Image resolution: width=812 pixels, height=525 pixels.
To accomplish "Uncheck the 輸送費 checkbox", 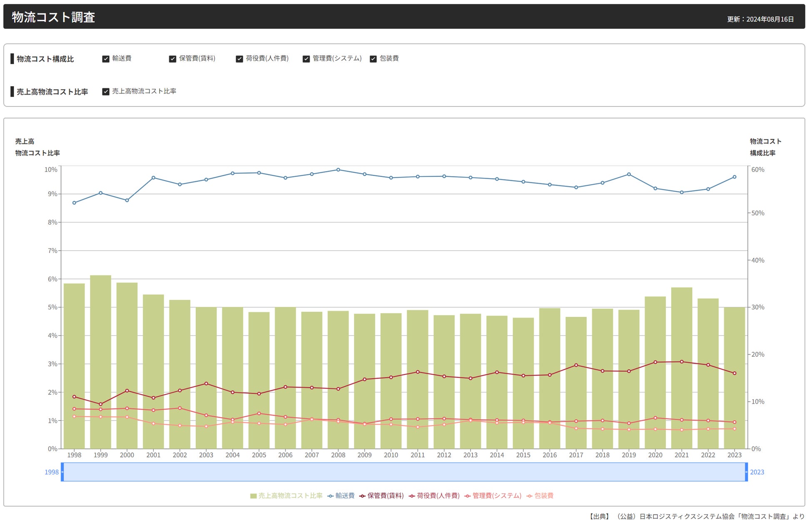I will point(106,59).
